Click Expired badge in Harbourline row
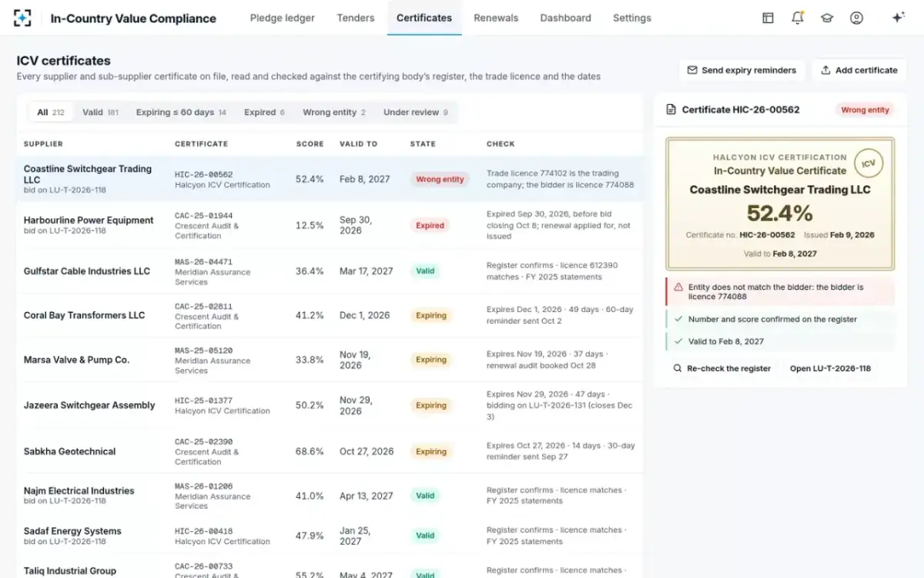Screen dimensions: 924x578 [430, 225]
